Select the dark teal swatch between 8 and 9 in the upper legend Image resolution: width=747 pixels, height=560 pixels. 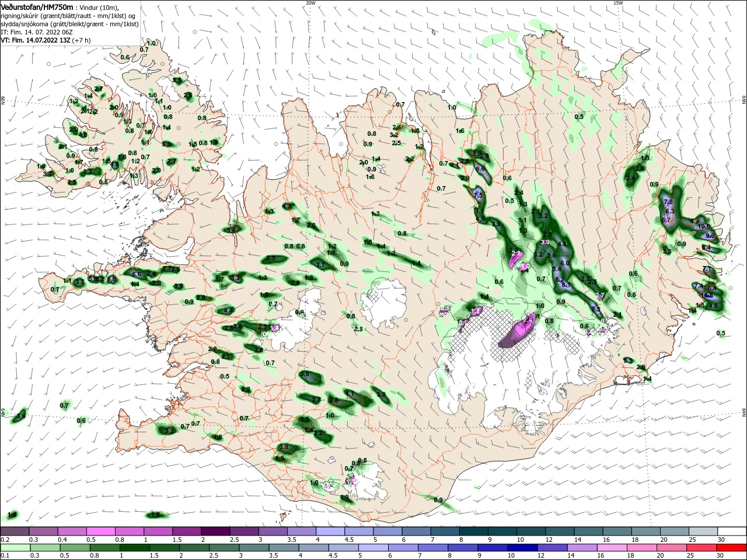(474, 531)
